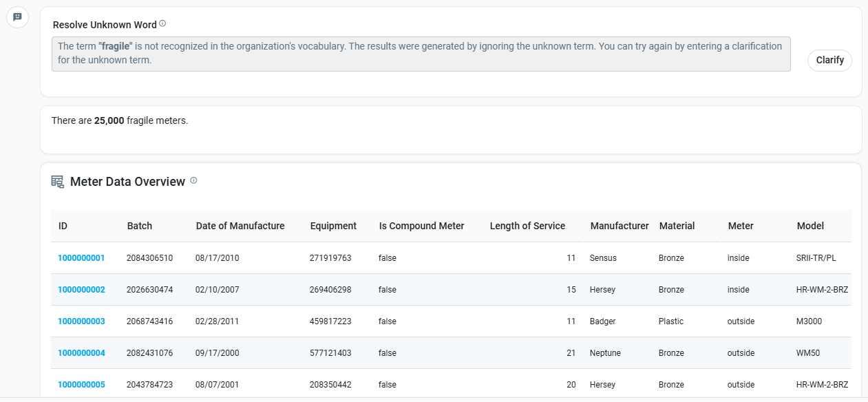Sort by the ID column header
The height and width of the screenshot is (402, 868).
point(63,226)
